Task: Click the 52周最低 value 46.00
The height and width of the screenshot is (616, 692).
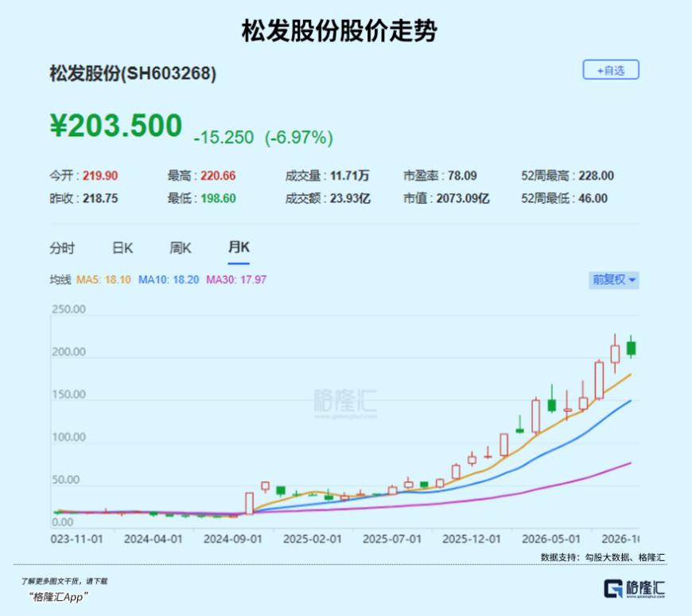Action: (x=593, y=198)
